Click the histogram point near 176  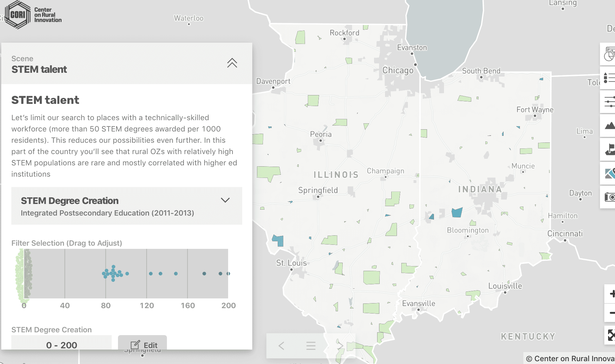[x=204, y=274]
